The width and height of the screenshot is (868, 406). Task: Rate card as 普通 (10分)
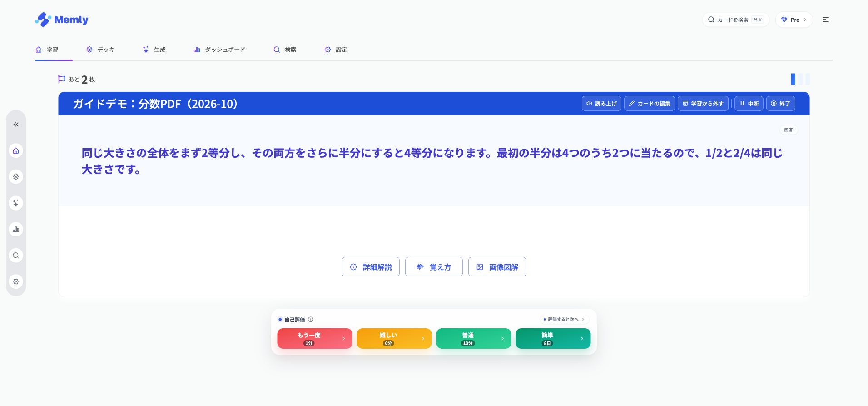click(474, 339)
